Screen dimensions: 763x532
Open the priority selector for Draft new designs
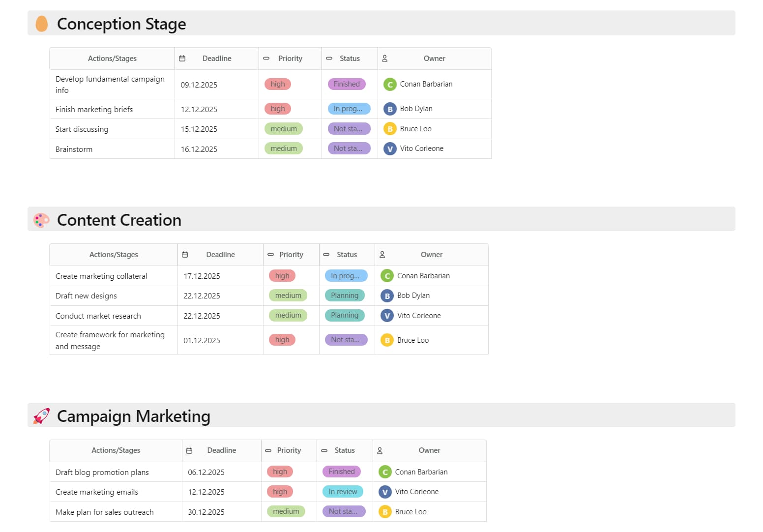(288, 296)
